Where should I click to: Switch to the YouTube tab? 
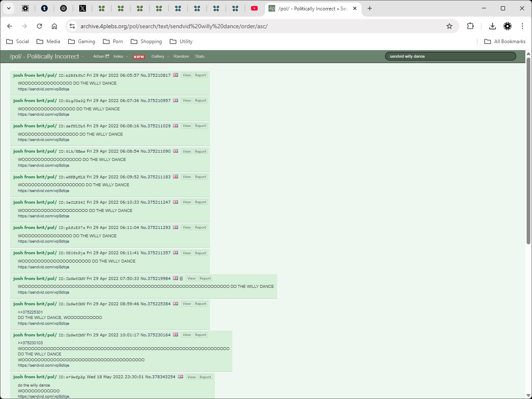[254, 8]
